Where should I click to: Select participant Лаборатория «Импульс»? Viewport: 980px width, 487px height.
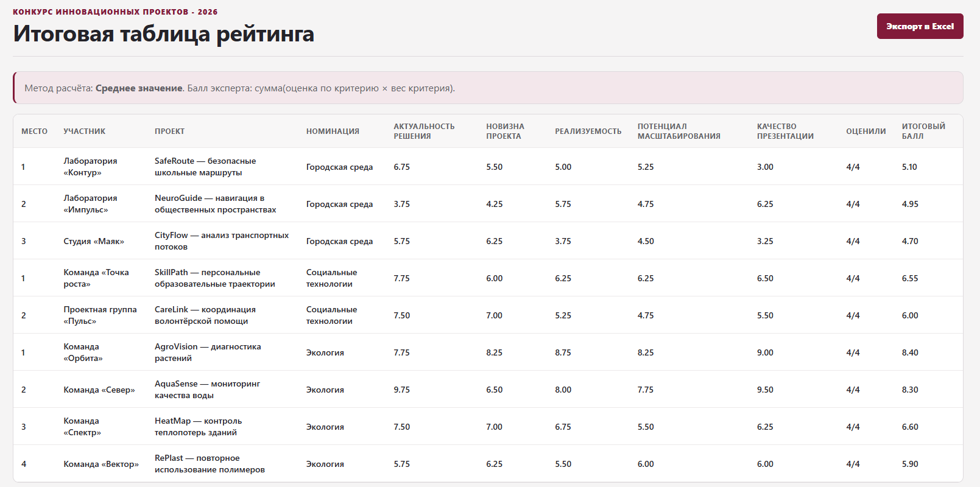90,204
